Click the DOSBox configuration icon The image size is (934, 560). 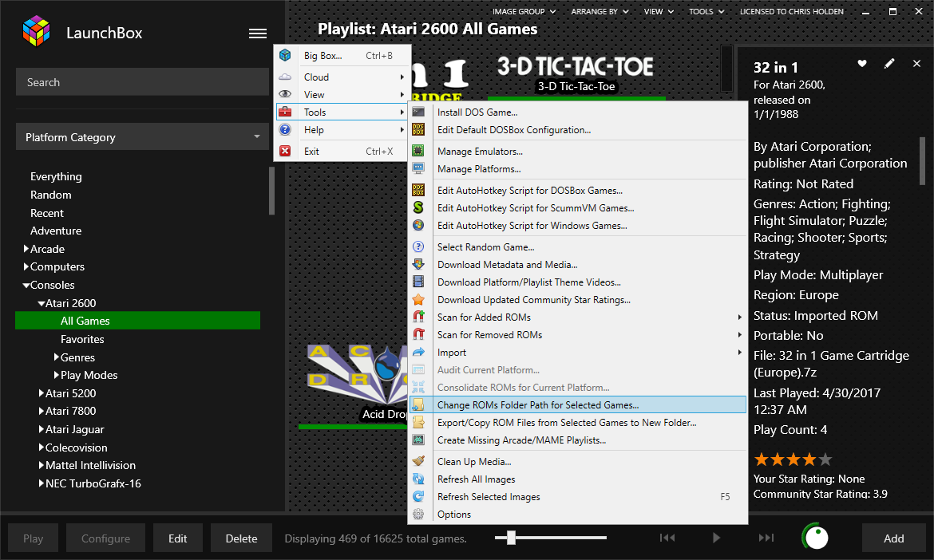point(419,130)
